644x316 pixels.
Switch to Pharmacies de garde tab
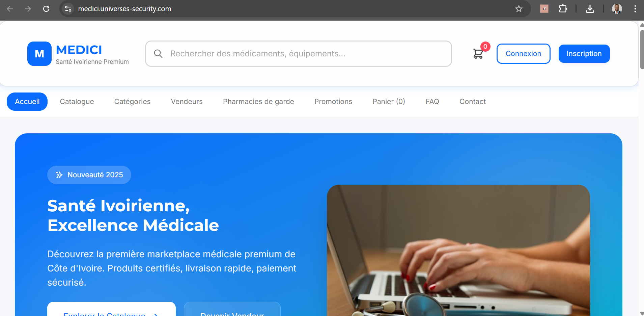(258, 102)
